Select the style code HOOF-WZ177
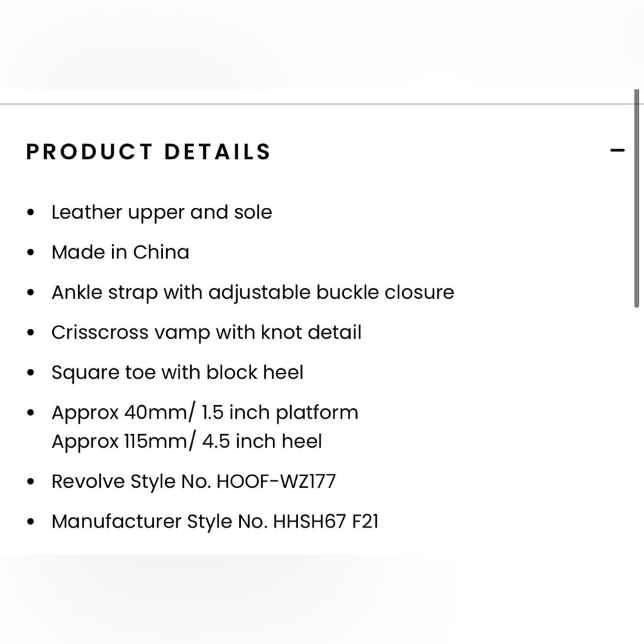This screenshot has height=644, width=644. (x=276, y=481)
